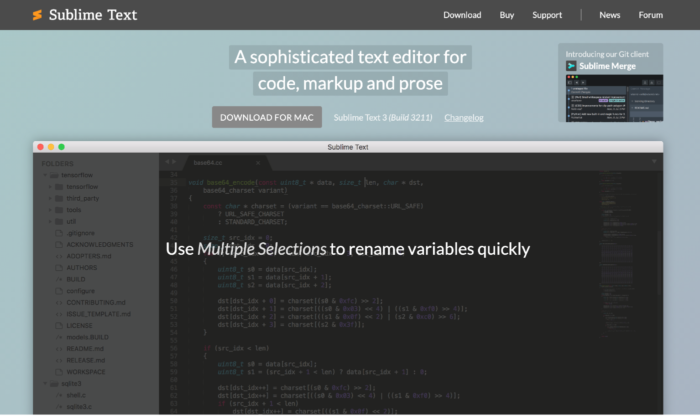Collapse the top-level tensorflow folder
The height and width of the screenshot is (420, 700).
pos(45,175)
